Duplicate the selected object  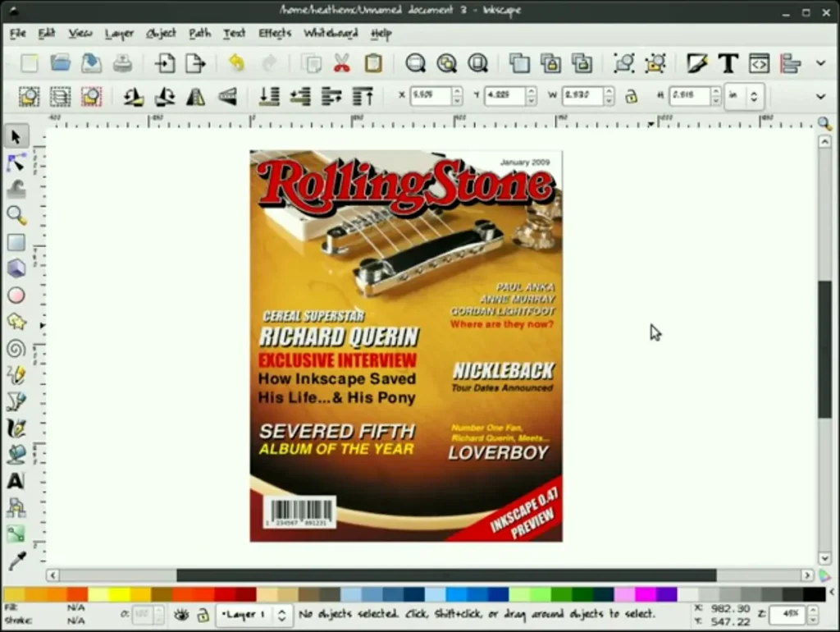519,63
